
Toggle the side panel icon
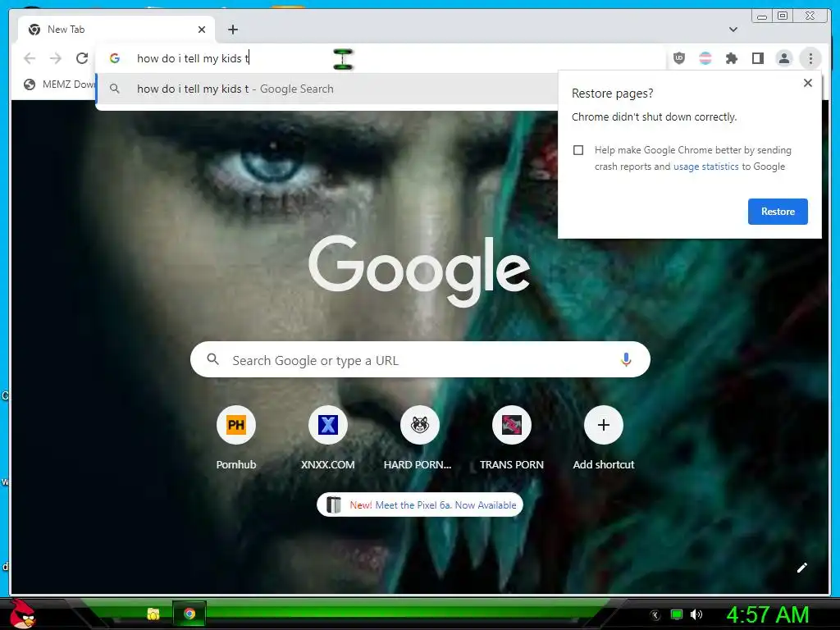(758, 58)
